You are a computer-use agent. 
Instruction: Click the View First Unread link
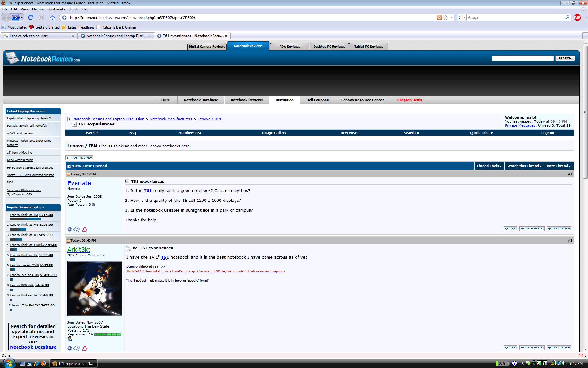[x=89, y=166]
